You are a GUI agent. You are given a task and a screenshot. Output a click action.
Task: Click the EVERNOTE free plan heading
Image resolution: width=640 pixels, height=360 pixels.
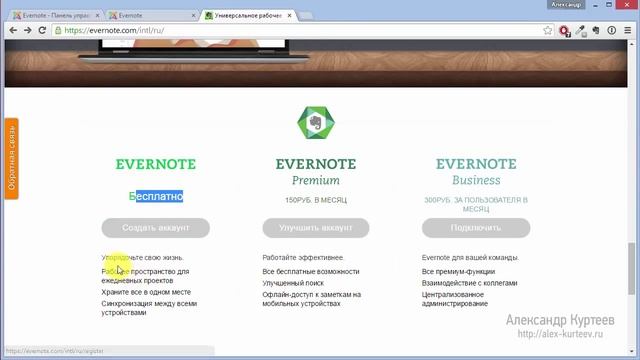point(156,164)
